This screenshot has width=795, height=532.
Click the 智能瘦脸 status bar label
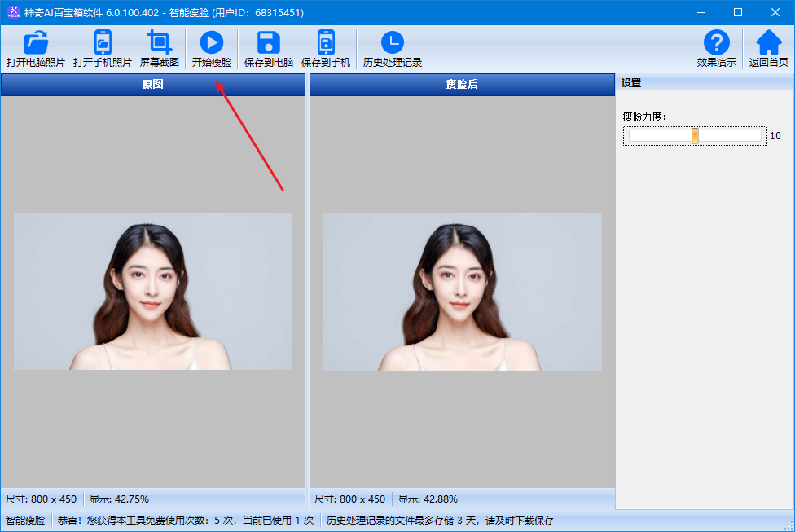pos(25,520)
